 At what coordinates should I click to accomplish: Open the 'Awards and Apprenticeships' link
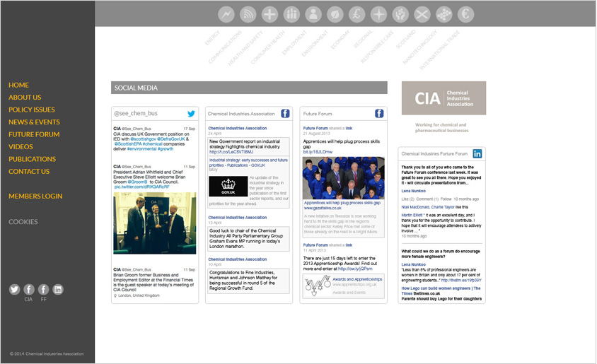(x=357, y=279)
